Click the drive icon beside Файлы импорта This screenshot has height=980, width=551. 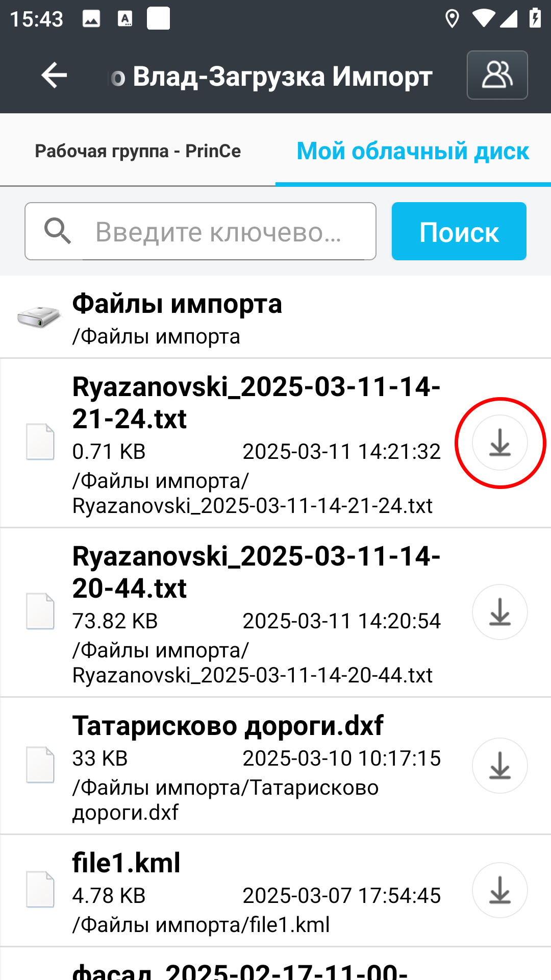click(x=39, y=316)
